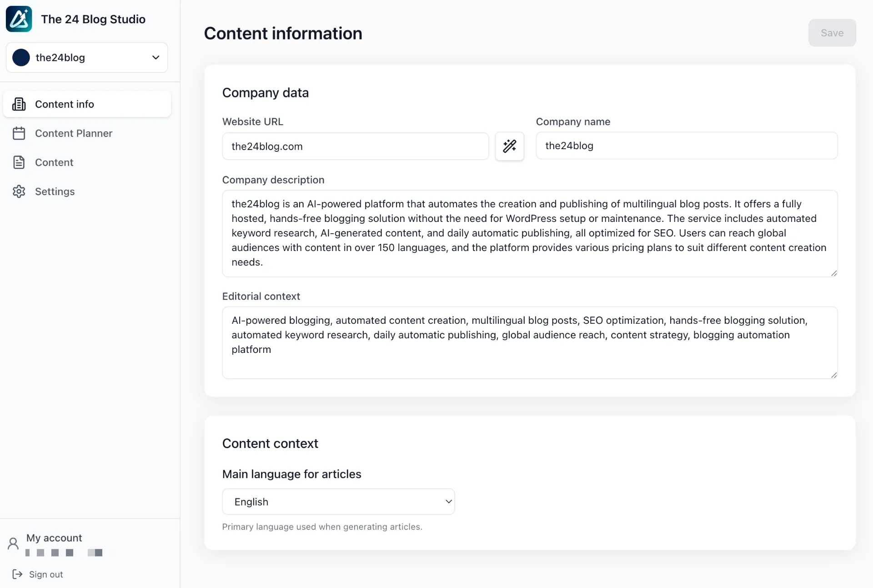The image size is (873, 588).
Task: Click inside the Company description textarea
Action: point(529,233)
